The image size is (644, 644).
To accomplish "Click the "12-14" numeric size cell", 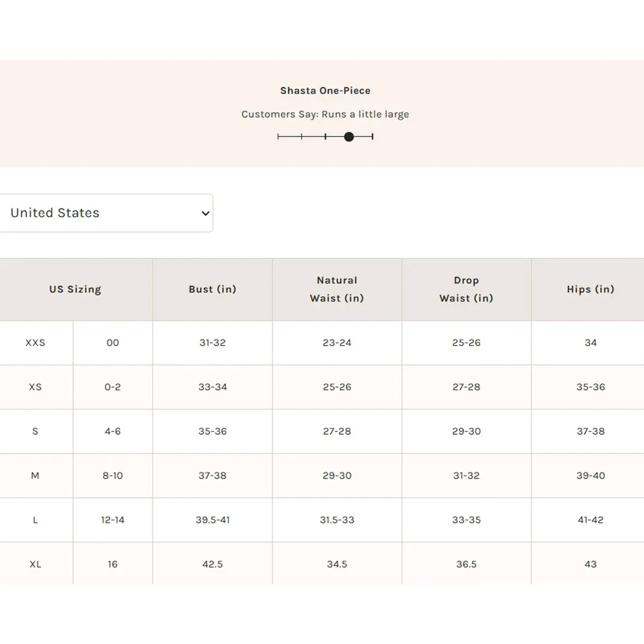I will pyautogui.click(x=113, y=520).
